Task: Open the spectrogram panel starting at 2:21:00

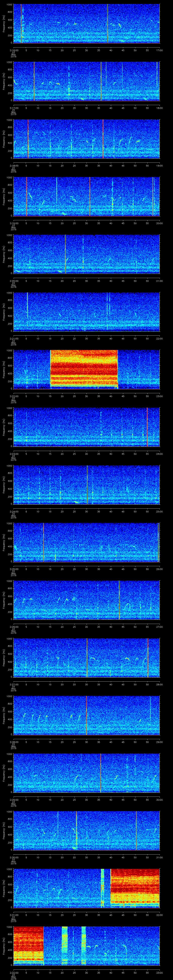Action: pyautogui.click(x=87, y=312)
